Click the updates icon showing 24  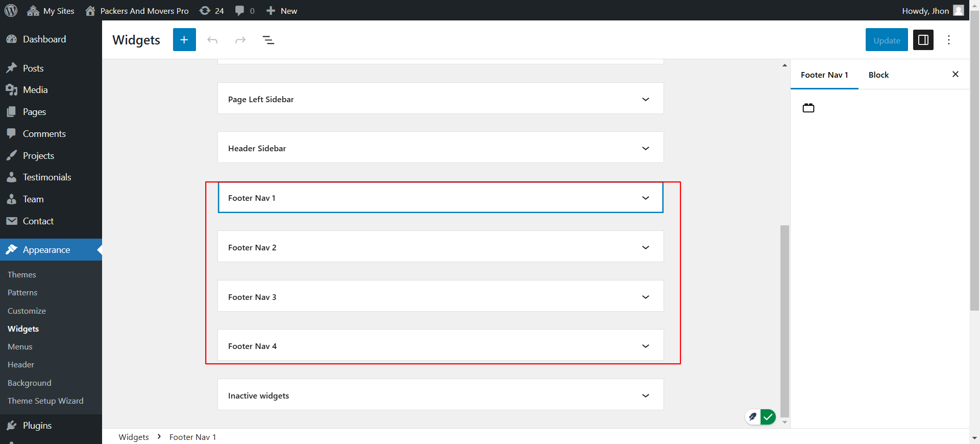(212, 11)
